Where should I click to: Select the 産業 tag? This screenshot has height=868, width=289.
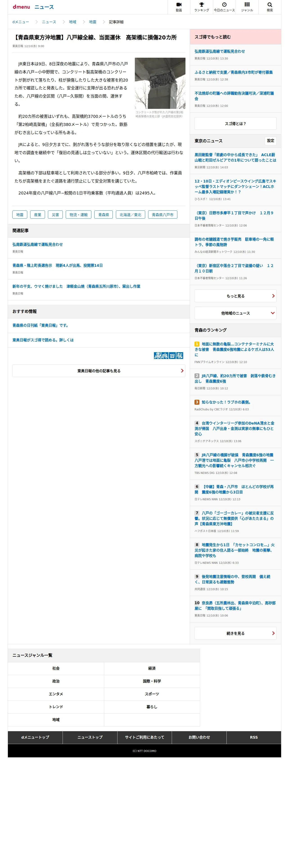[38, 215]
